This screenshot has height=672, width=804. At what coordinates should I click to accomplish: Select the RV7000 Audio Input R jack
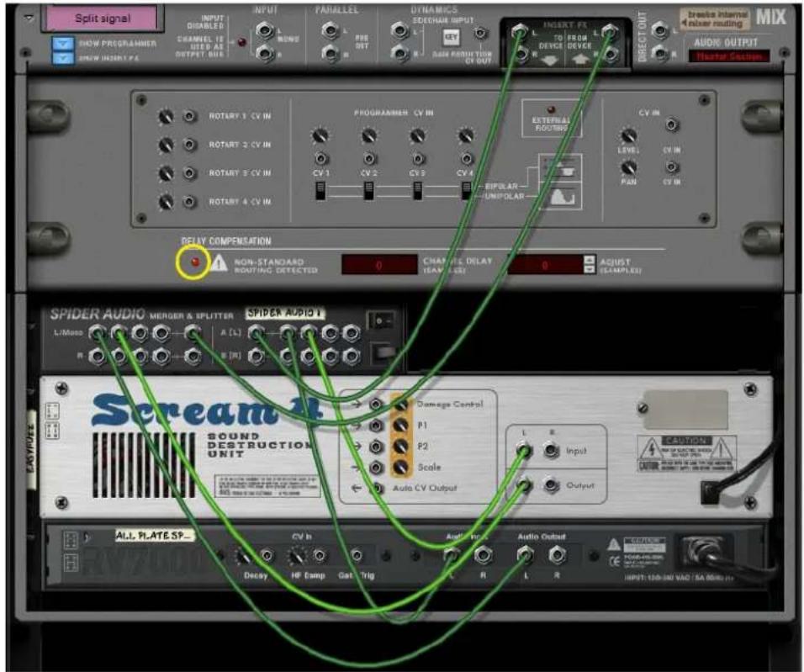point(482,554)
